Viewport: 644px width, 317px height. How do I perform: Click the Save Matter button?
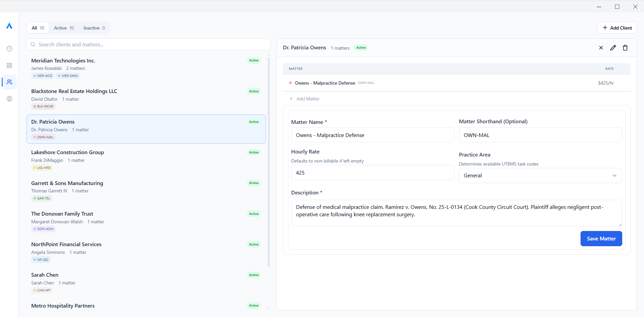(x=601, y=238)
